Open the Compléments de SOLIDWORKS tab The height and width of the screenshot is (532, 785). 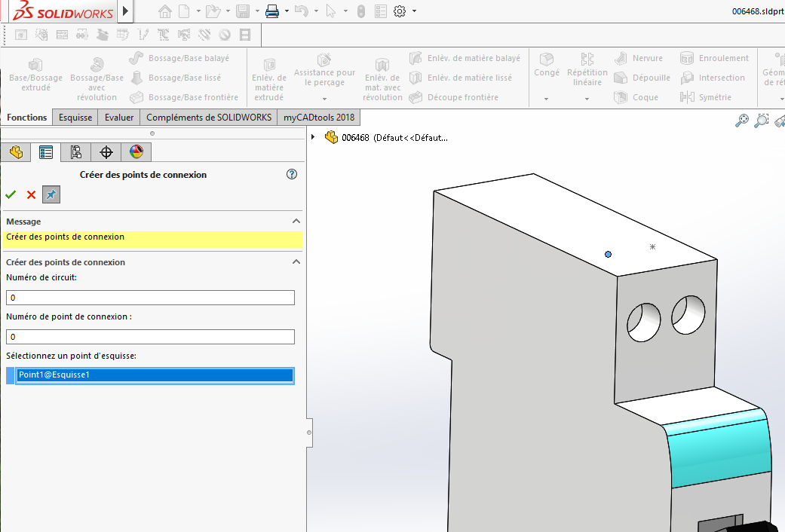point(209,118)
